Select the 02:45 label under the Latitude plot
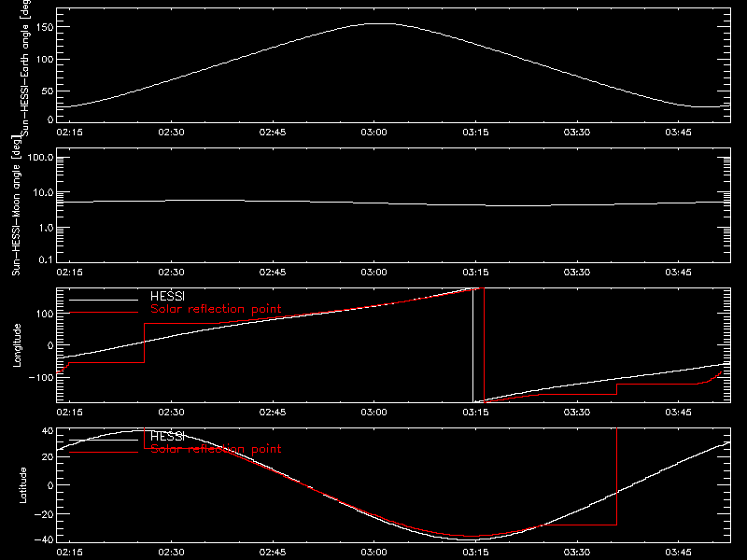Screen dimensions: 747x560 click(x=273, y=552)
